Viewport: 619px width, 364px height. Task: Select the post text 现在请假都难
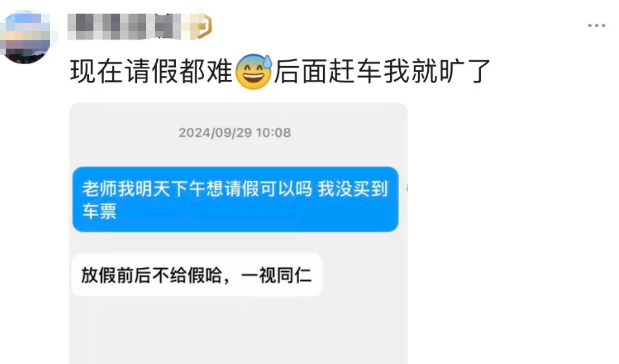pyautogui.click(x=152, y=71)
